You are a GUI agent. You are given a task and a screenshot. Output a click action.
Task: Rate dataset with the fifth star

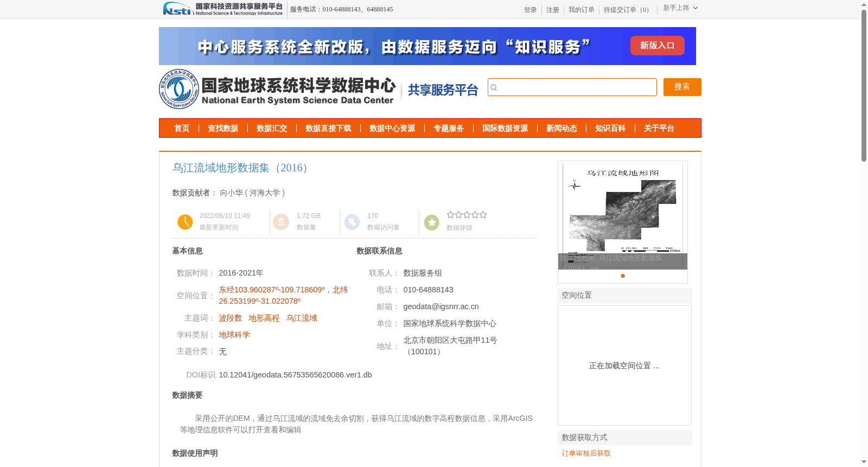[x=483, y=215]
